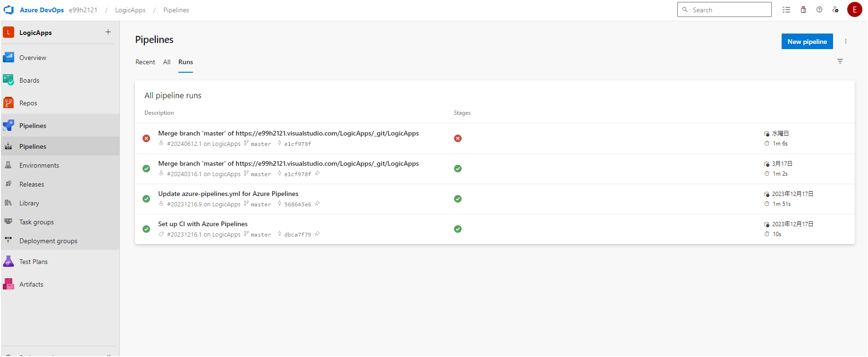
Task: Select the Pipelines hub in the sidebar
Action: (x=60, y=126)
